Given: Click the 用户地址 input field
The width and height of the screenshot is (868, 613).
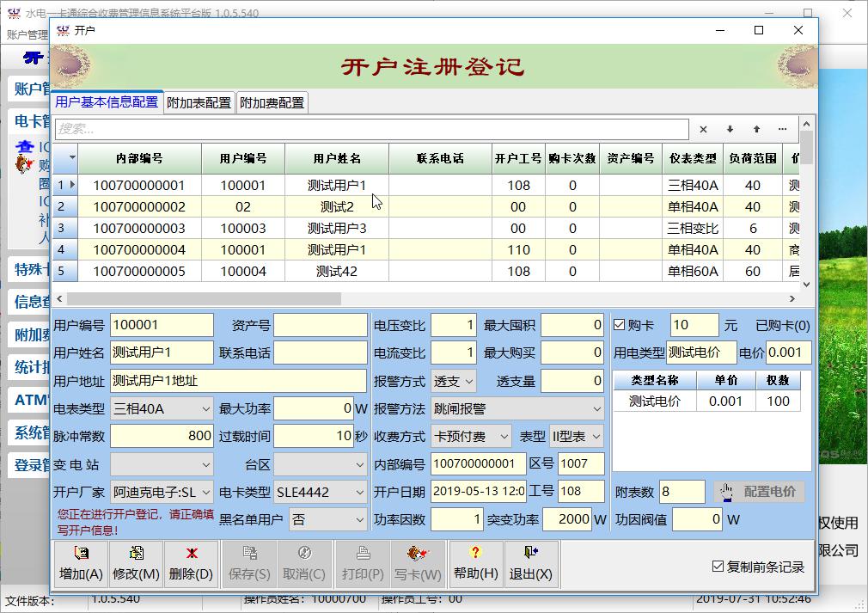Looking at the screenshot, I should (238, 381).
